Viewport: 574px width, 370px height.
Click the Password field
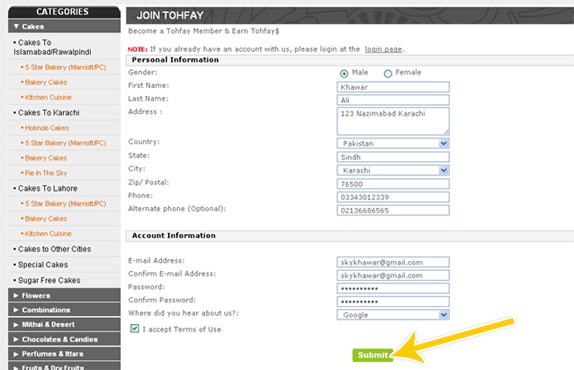[x=393, y=288]
